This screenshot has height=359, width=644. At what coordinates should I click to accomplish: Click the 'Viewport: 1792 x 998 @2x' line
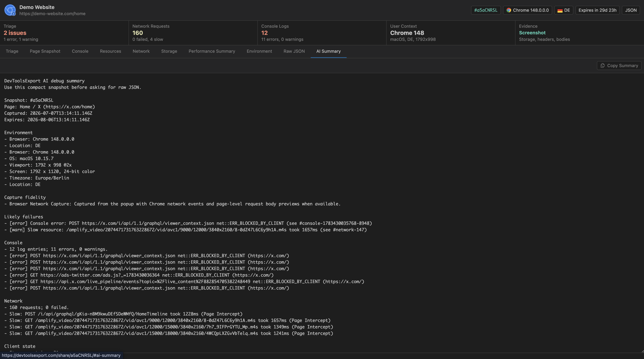[x=38, y=165]
